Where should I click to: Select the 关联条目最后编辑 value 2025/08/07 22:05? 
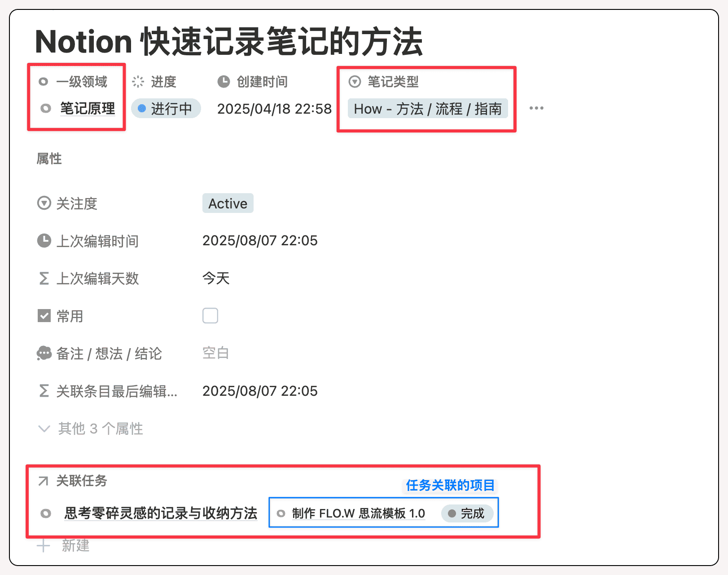260,391
